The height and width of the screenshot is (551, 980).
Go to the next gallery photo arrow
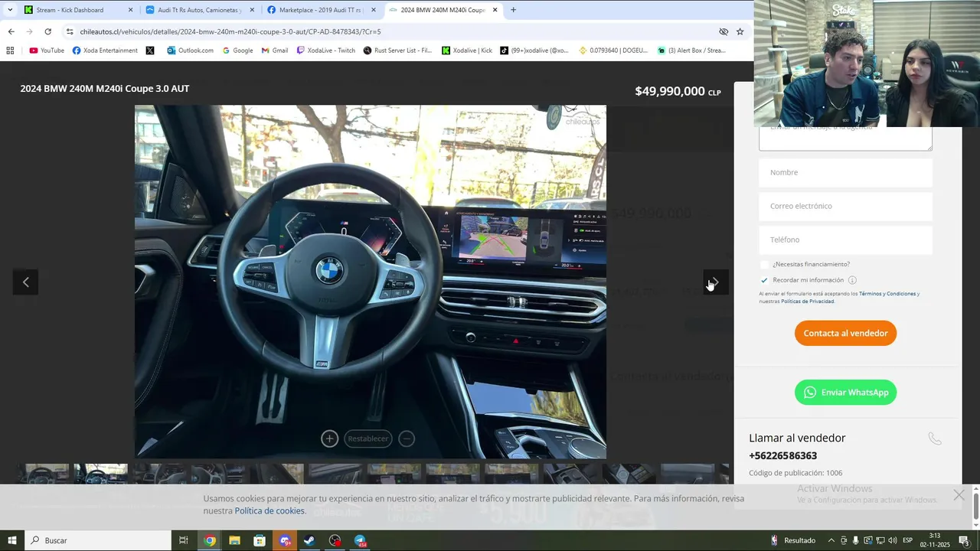[x=716, y=282]
